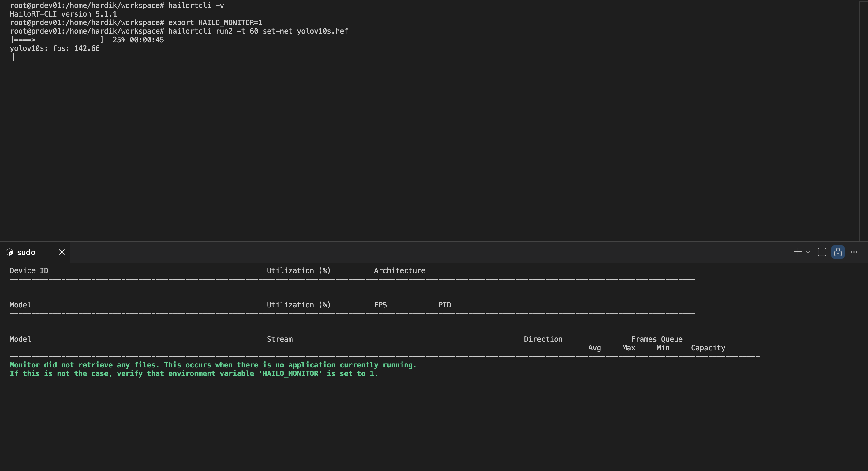Split the terminal editor pane
Image resolution: width=868 pixels, height=471 pixels.
[x=822, y=252]
